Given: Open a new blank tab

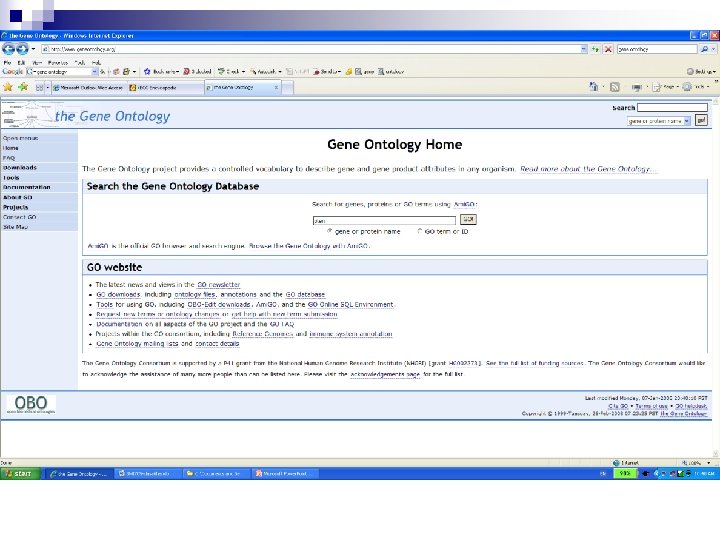Looking at the screenshot, I should [287, 87].
